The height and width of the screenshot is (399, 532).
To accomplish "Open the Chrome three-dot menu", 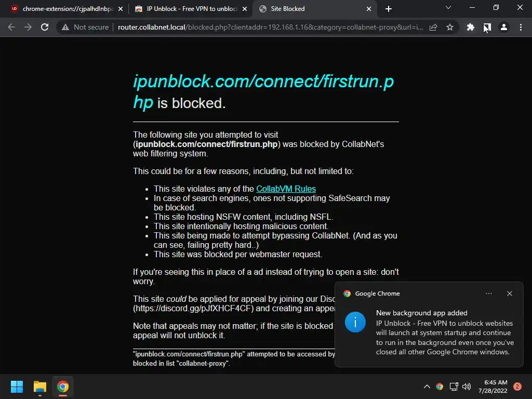I will (x=521, y=27).
